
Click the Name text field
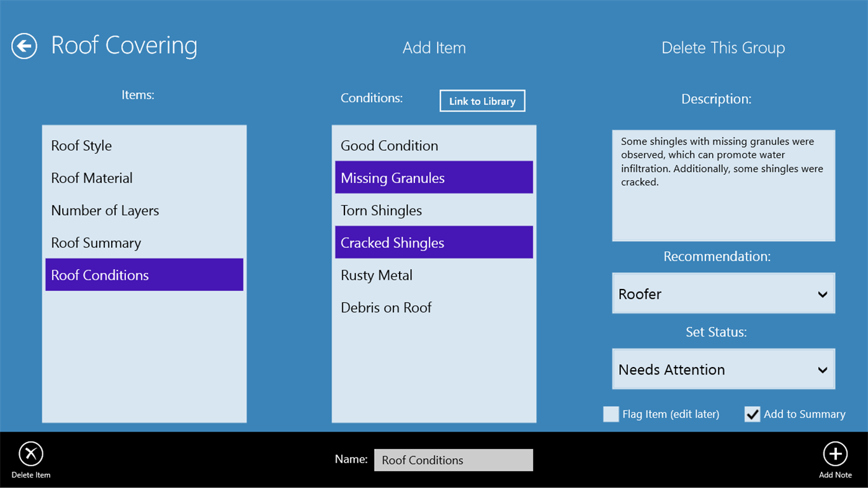453,459
